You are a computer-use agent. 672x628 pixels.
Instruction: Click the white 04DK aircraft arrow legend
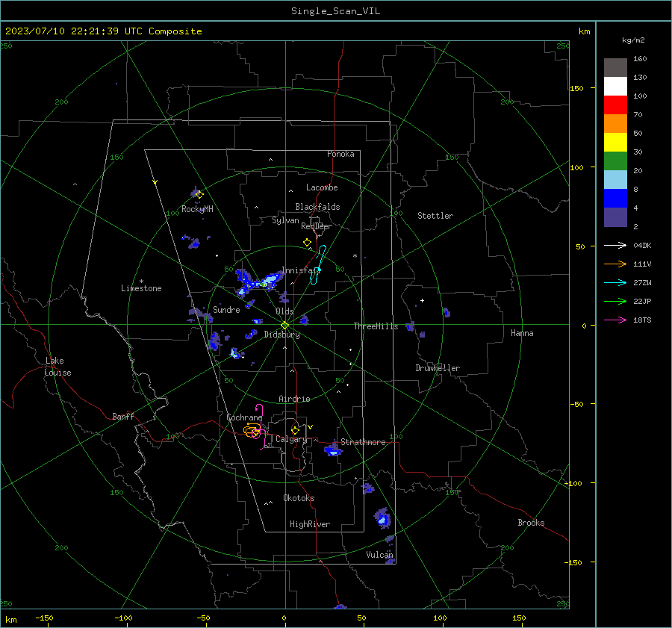pos(615,245)
